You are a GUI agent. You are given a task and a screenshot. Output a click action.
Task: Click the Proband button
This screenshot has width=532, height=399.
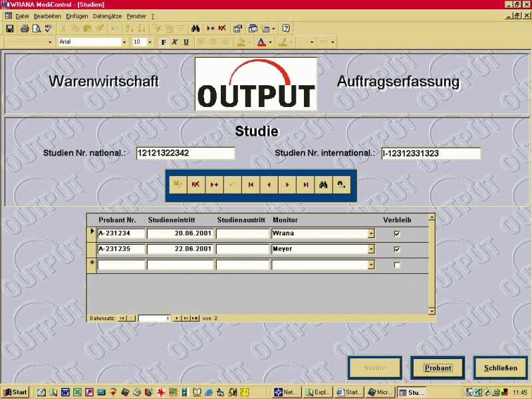pos(438,368)
